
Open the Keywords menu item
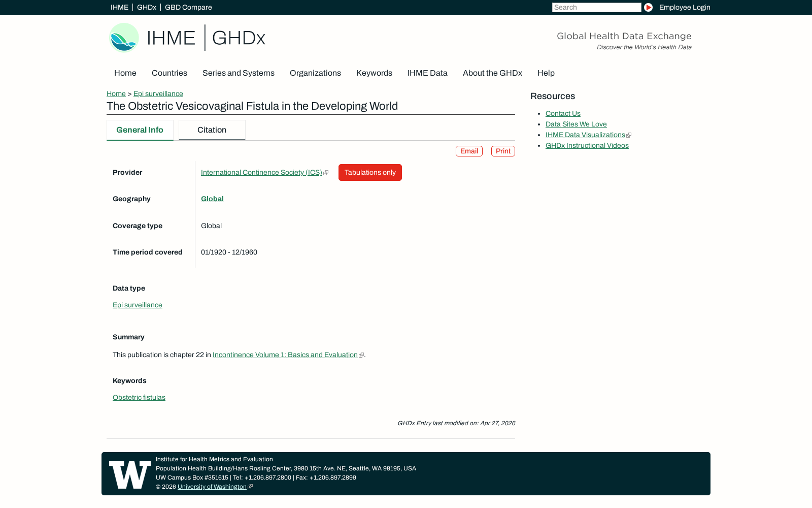[x=374, y=73]
